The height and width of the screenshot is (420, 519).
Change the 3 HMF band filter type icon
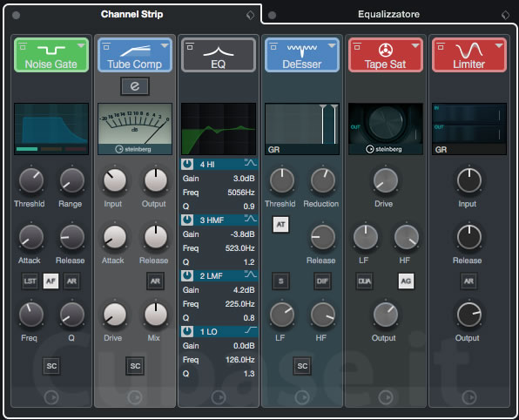tap(251, 219)
